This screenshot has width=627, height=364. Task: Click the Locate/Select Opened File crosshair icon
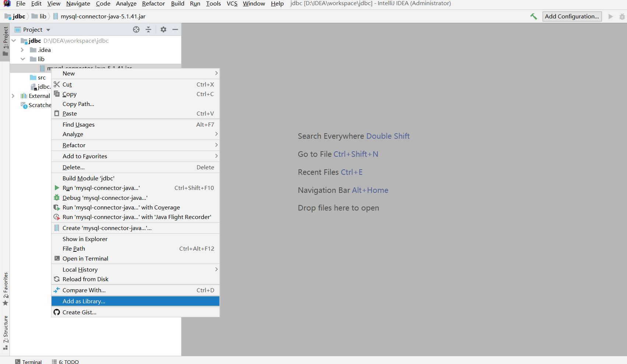coord(136,29)
